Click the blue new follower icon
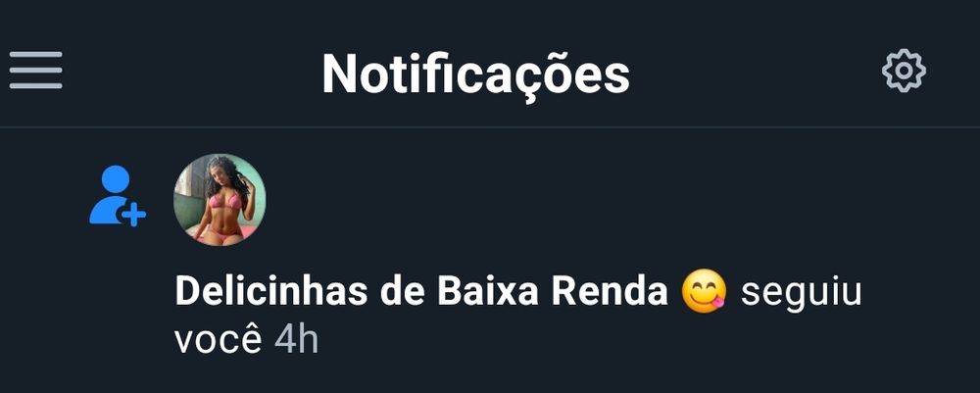 [118, 196]
